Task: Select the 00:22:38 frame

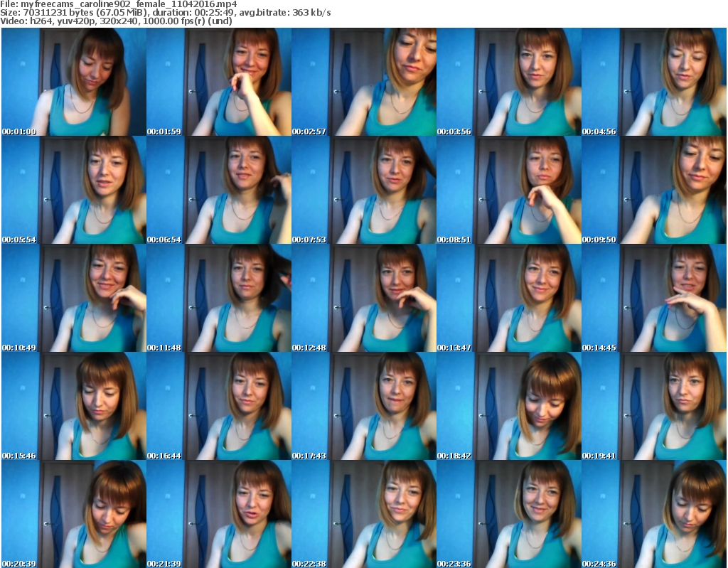Action: coord(364,514)
